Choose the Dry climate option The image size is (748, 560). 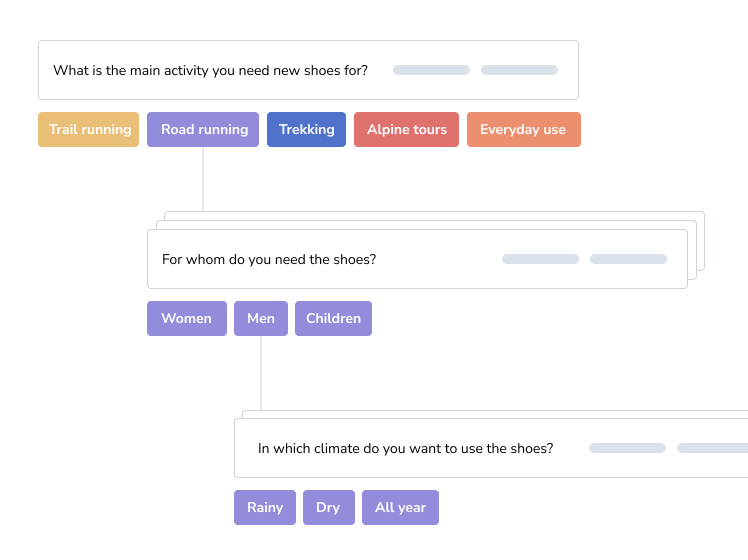click(x=327, y=508)
